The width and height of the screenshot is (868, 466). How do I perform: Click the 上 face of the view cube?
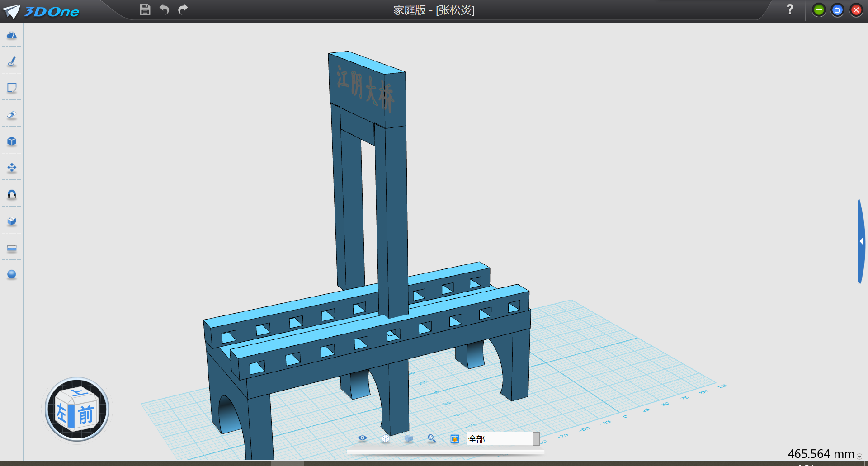click(x=79, y=393)
